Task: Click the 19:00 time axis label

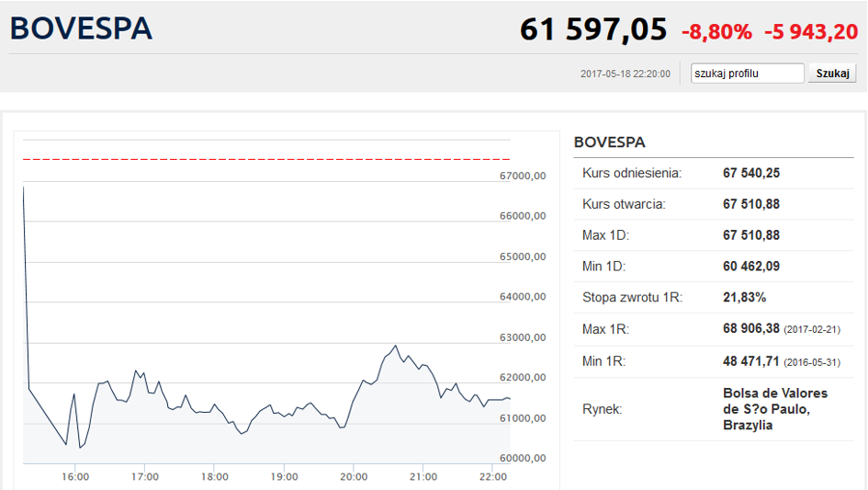Action: click(x=284, y=477)
